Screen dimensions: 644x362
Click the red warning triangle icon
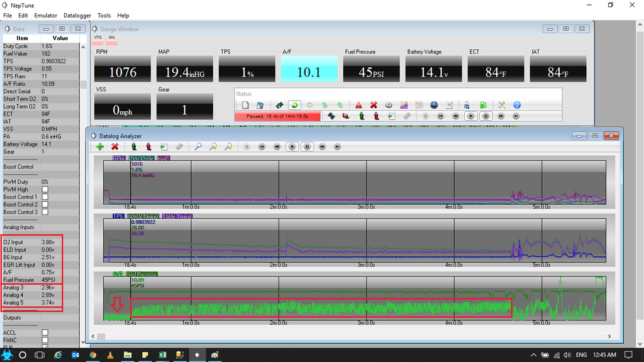[358, 105]
